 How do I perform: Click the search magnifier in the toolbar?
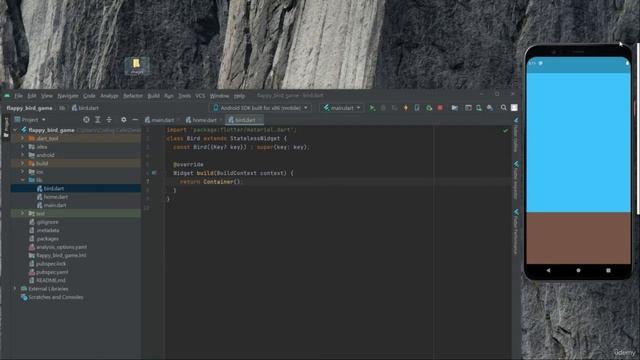504,108
